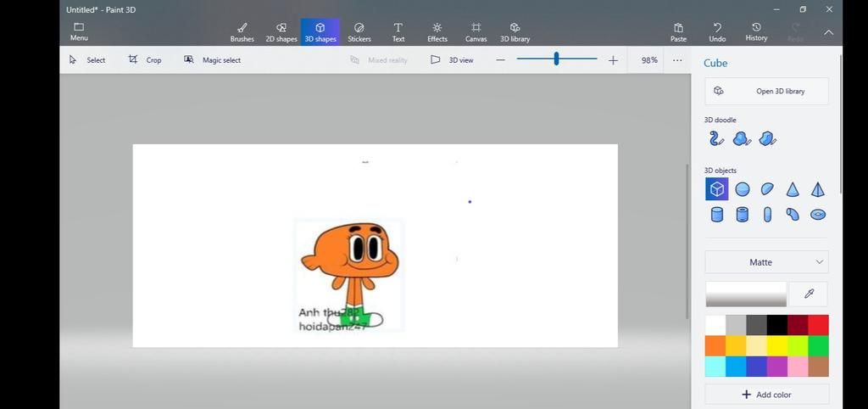Activate Magic select tool
The image size is (868, 409).
(x=213, y=60)
